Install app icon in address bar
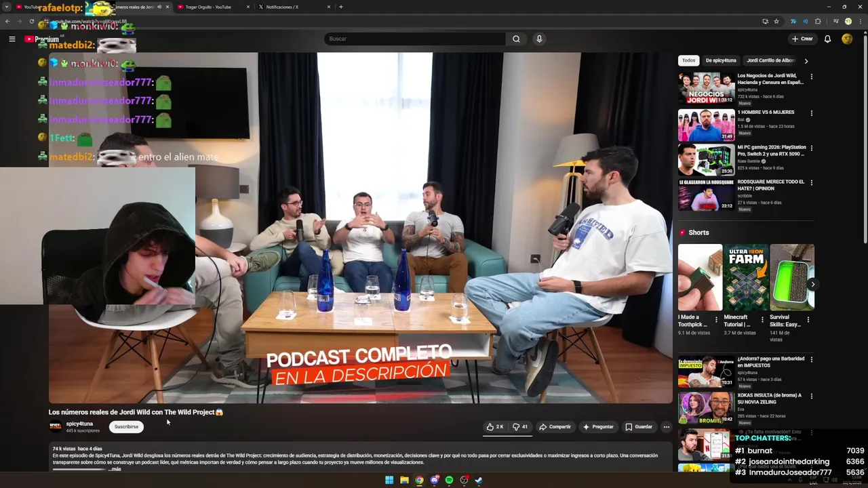This screenshot has width=868, height=488. 765,21
